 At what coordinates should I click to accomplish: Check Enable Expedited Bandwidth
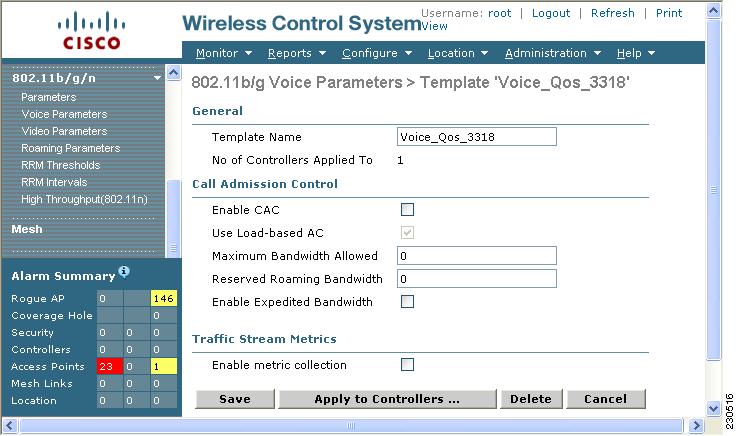click(x=407, y=301)
